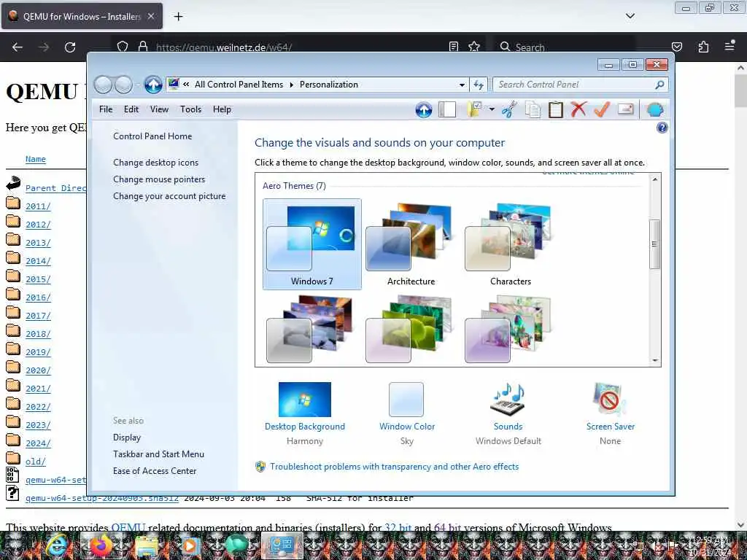Open the blue Help question mark
This screenshot has height=560, width=747.
(662, 128)
